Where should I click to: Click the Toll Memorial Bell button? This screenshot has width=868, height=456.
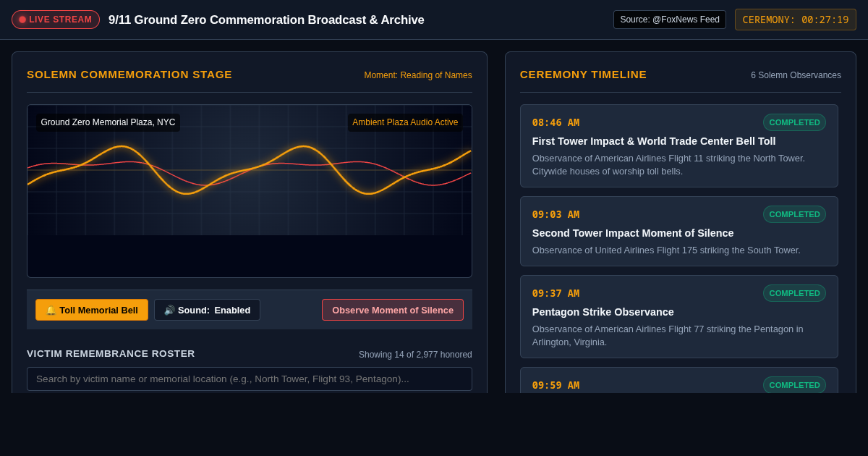click(x=92, y=310)
